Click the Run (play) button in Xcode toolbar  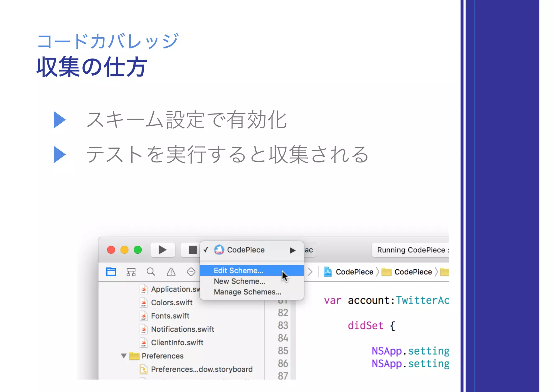click(163, 250)
